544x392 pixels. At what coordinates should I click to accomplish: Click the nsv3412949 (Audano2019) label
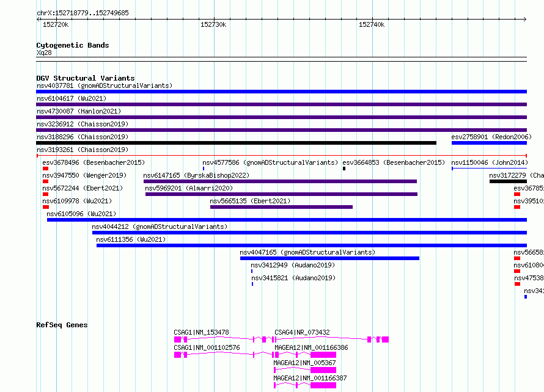(x=293, y=265)
